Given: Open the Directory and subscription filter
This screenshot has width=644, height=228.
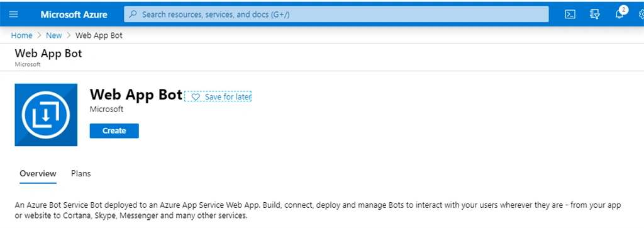Looking at the screenshot, I should tap(594, 14).
